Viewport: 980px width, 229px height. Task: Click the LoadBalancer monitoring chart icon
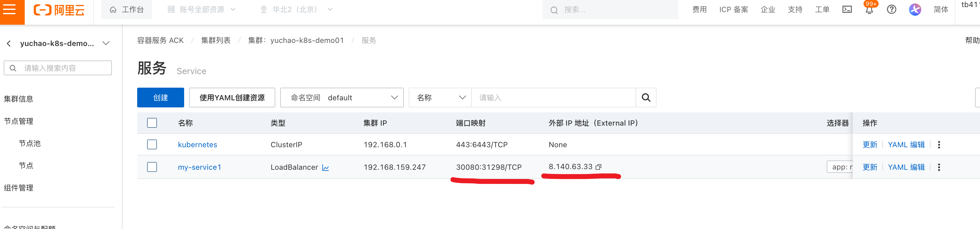tap(326, 168)
